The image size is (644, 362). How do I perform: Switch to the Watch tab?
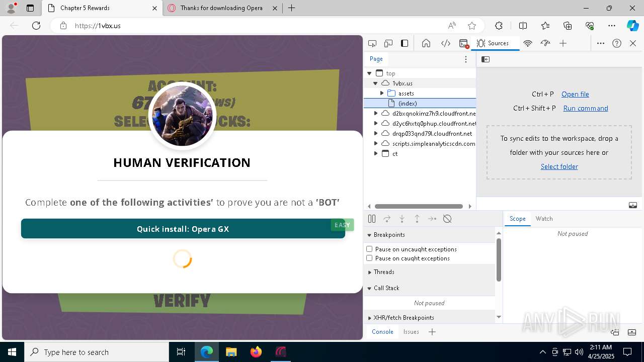click(x=544, y=219)
